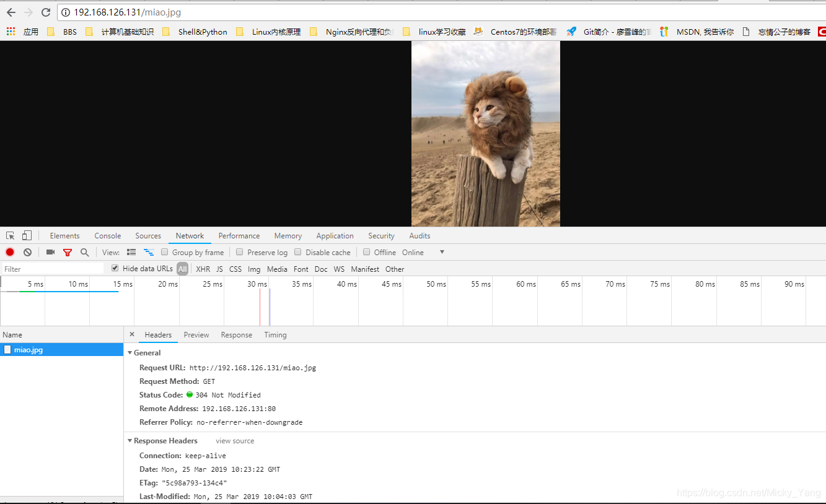Open the Performance tab

[239, 236]
